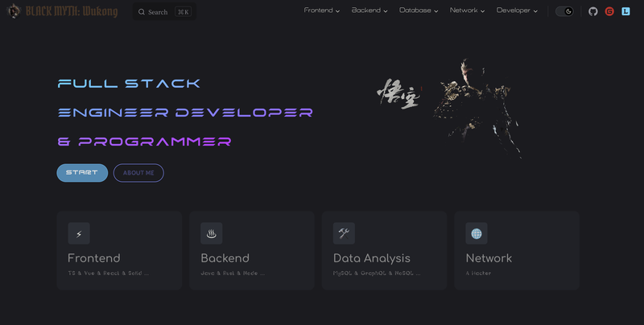The image size is (644, 325).
Task: Click 'A Hacker' text
Action: (x=478, y=274)
